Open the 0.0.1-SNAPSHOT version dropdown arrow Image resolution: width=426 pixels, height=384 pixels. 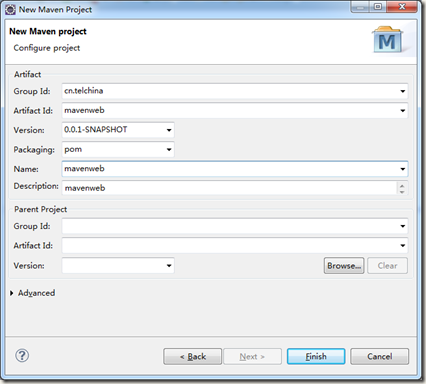(169, 130)
